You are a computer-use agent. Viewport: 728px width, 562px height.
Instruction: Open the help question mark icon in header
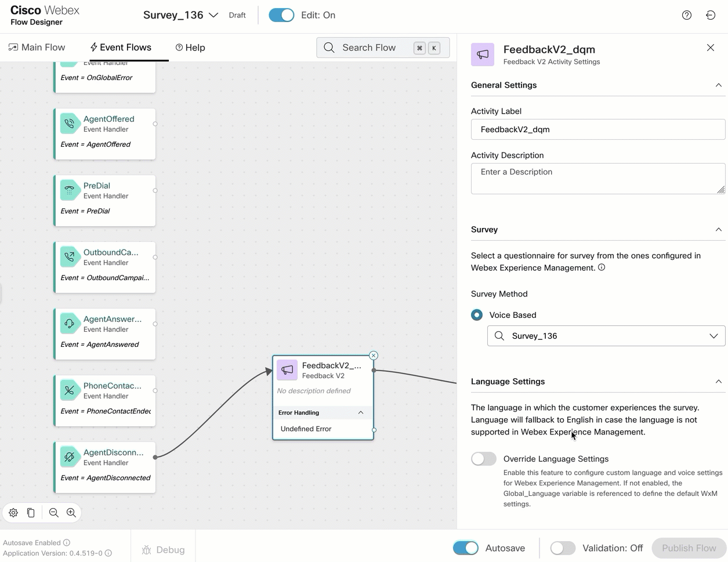(x=686, y=15)
